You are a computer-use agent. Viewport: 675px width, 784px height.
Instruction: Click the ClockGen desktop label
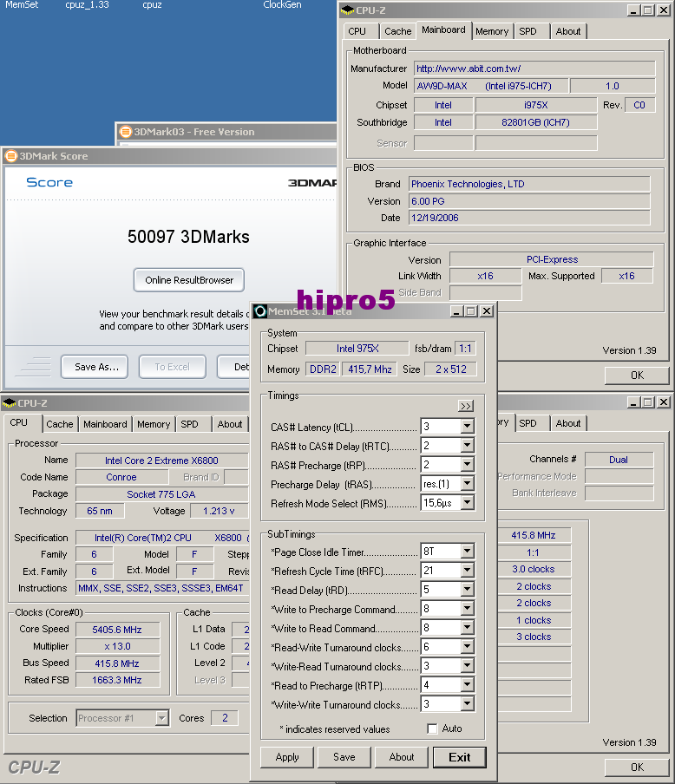(282, 5)
